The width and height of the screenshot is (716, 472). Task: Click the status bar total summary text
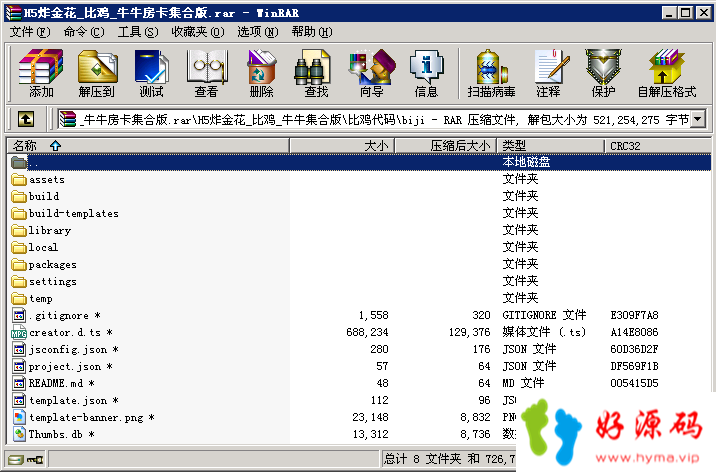tap(449, 459)
